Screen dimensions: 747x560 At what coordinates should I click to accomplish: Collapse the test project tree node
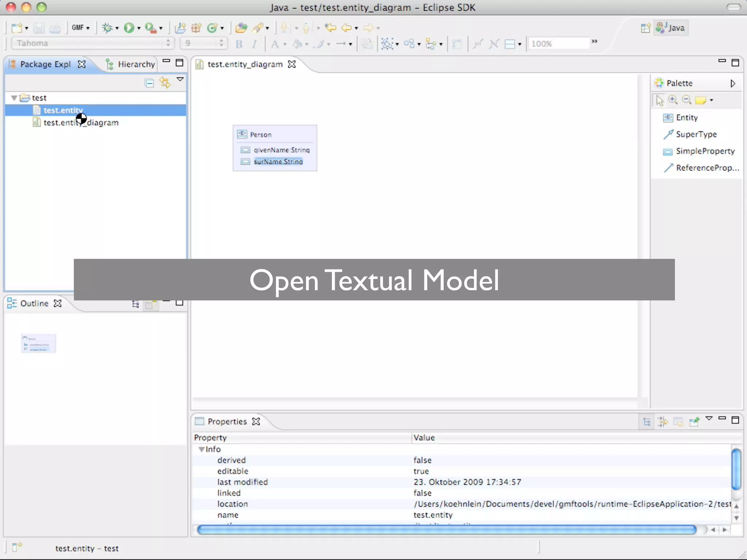tap(14, 98)
